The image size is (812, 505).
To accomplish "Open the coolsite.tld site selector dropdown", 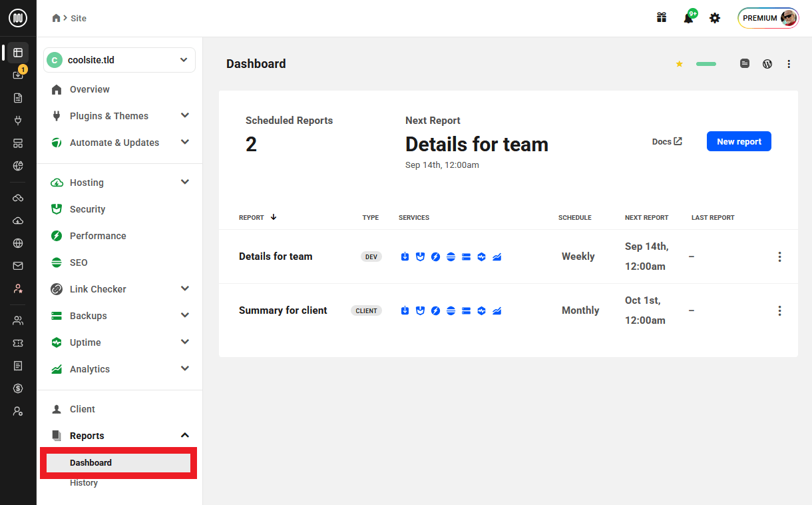I will coord(119,60).
